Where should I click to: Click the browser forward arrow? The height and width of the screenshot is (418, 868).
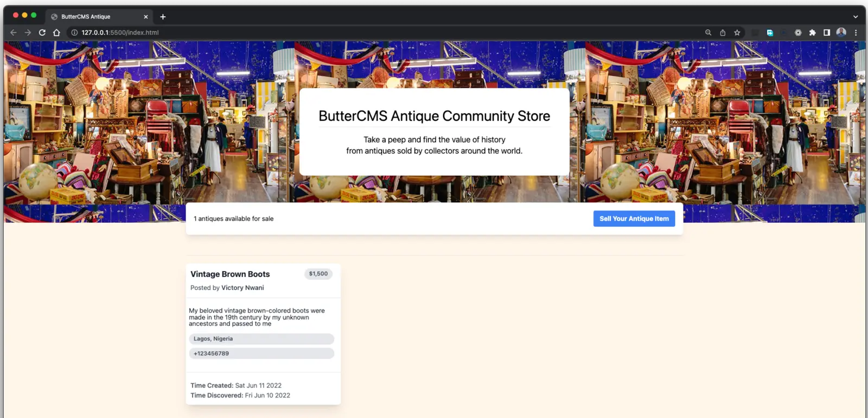pyautogui.click(x=28, y=33)
